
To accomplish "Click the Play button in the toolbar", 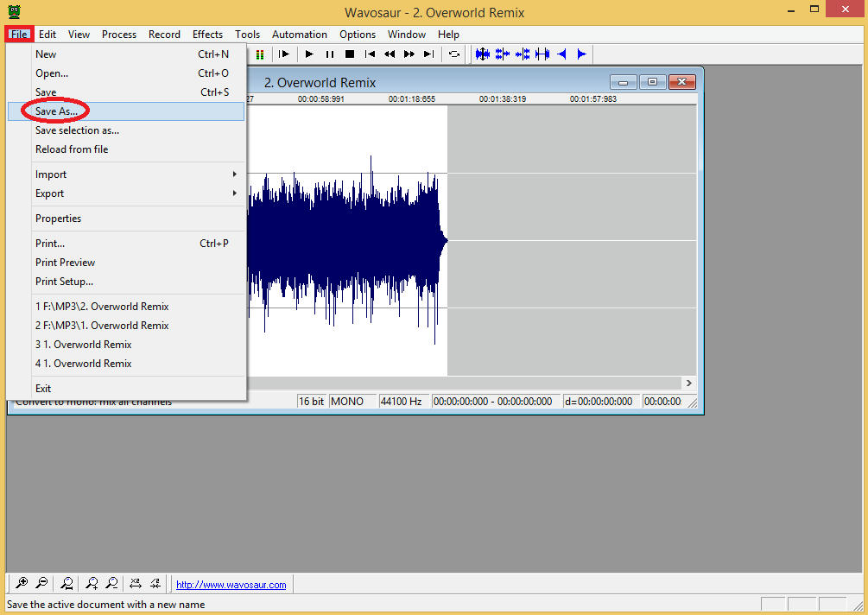I will (x=309, y=54).
